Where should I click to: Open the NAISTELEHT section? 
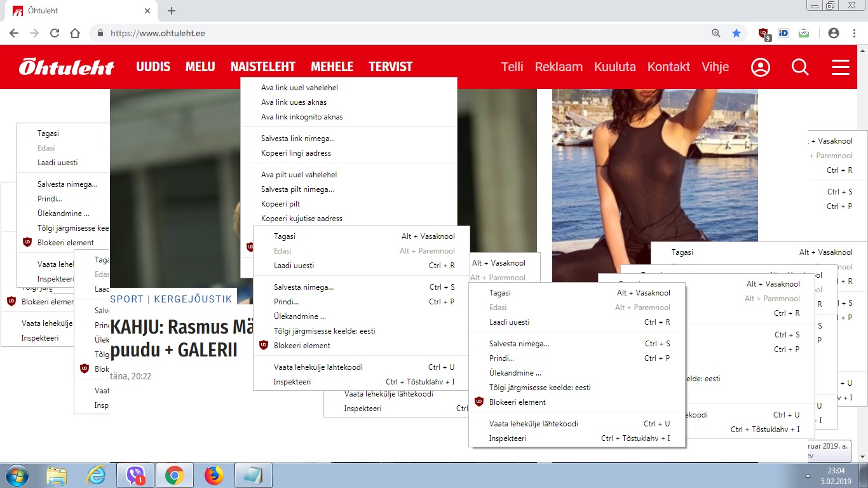pos(263,67)
